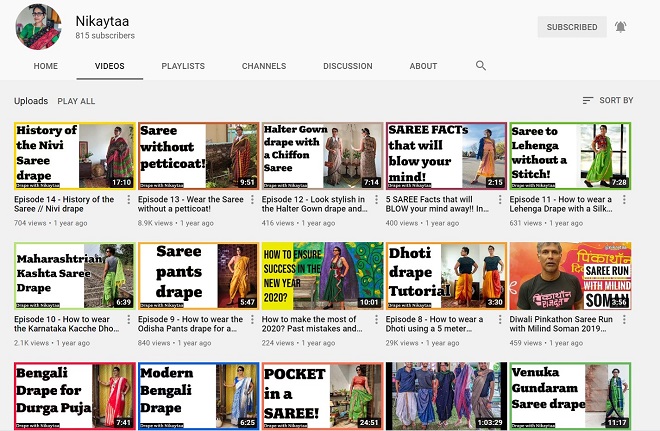The width and height of the screenshot is (660, 431).
Task: Switch to the Playlists tab
Action: click(x=183, y=66)
